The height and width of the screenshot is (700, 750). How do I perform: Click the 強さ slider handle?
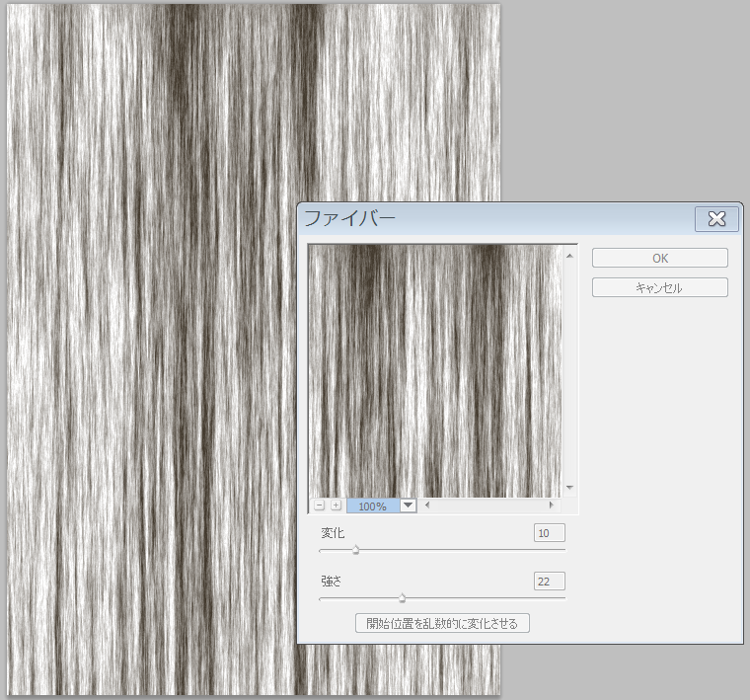point(403,598)
